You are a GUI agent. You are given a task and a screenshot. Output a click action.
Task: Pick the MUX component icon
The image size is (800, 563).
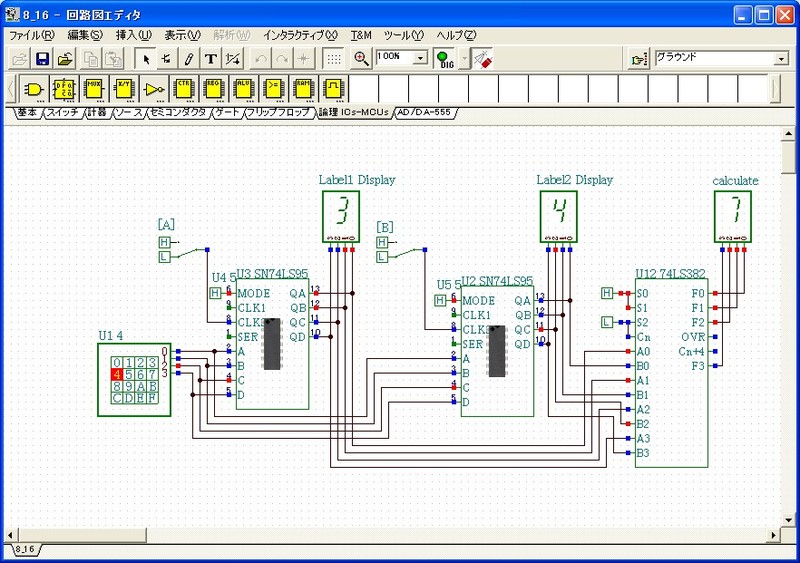[x=94, y=89]
